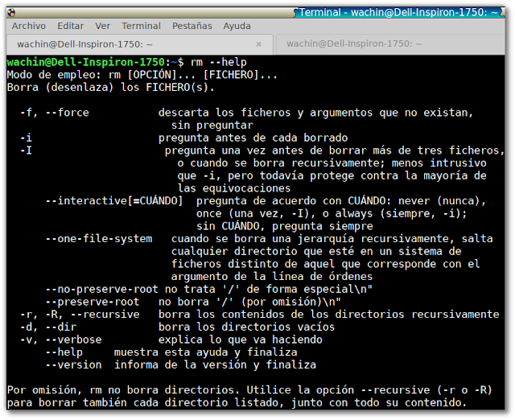Click '--interactive[=CUÁNDO]' option text
The image size is (515, 420).
(114, 200)
